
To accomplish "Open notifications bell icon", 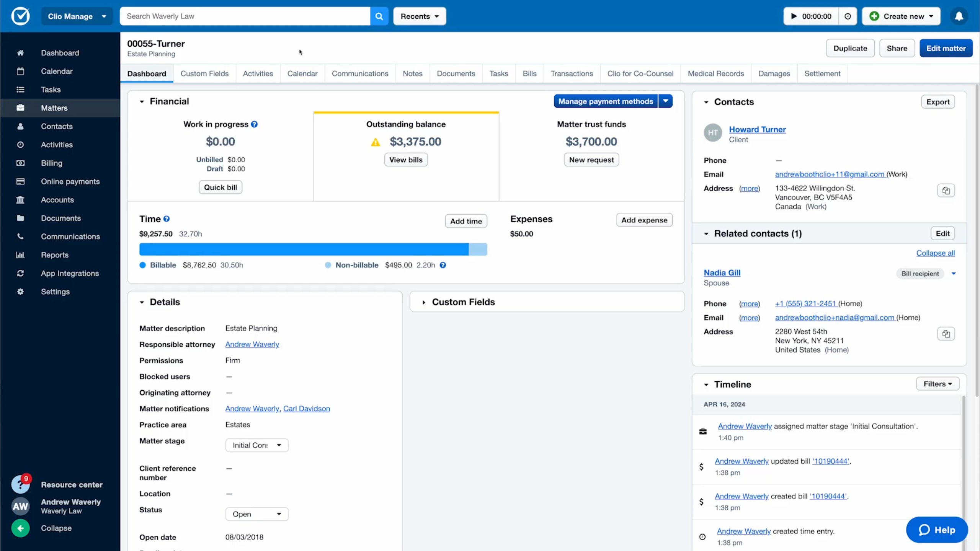I will coord(959,16).
